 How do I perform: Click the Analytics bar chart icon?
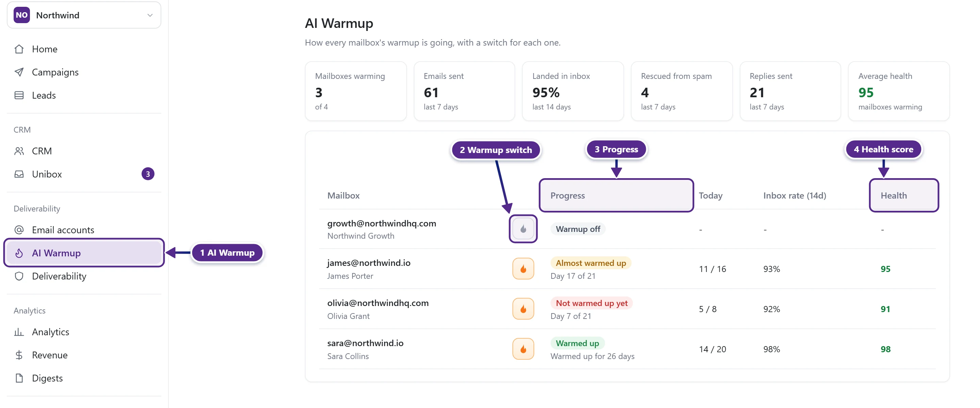click(19, 332)
